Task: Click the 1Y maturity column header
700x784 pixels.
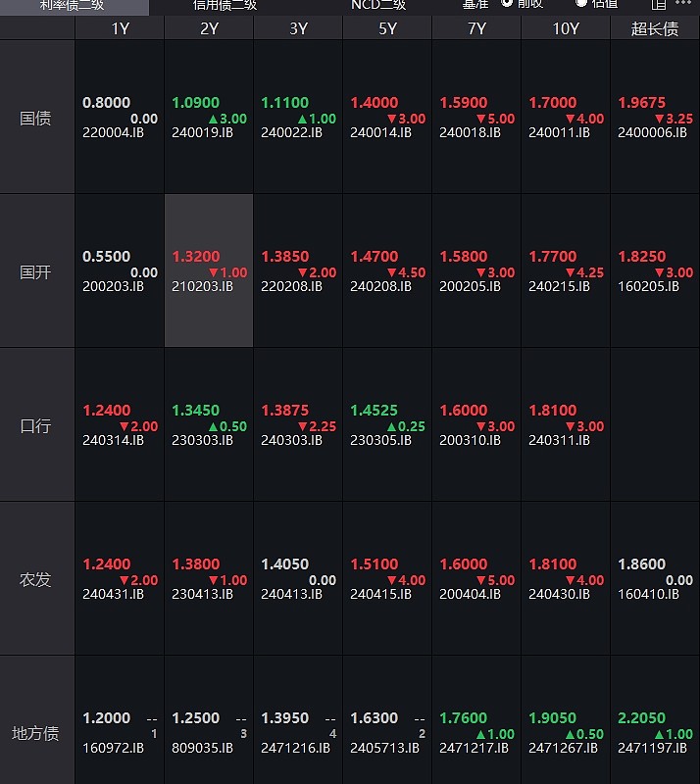Action: 120,28
